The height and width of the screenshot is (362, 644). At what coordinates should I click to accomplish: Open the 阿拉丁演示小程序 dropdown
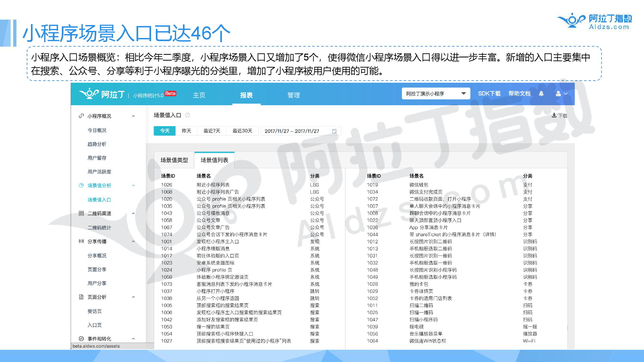[x=436, y=94]
